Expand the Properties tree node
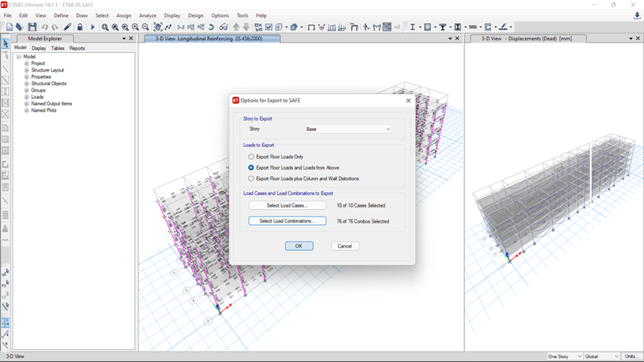 pos(27,76)
